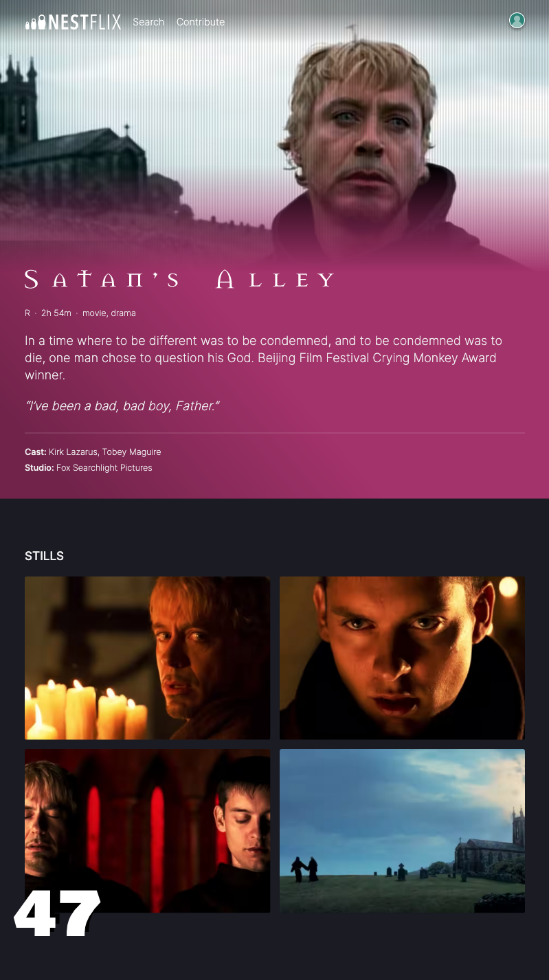This screenshot has height=980, width=549.
Task: Click the "I've been a bad, bad boy, Father" quote
Action: [122, 406]
